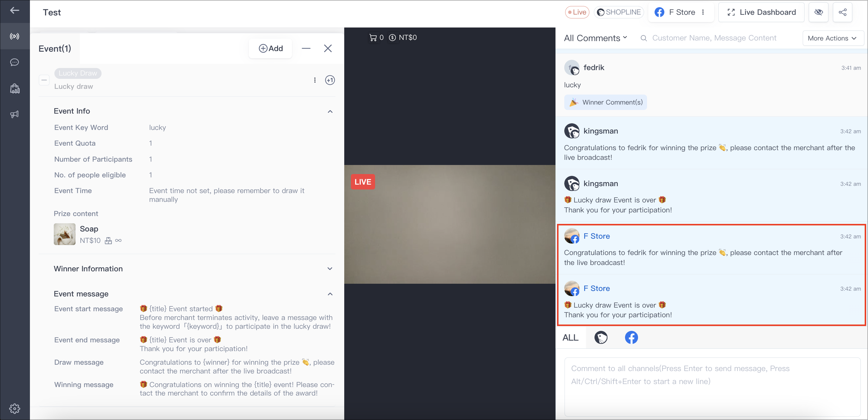Collapse the Event Info section
This screenshot has height=420, width=868.
[330, 111]
